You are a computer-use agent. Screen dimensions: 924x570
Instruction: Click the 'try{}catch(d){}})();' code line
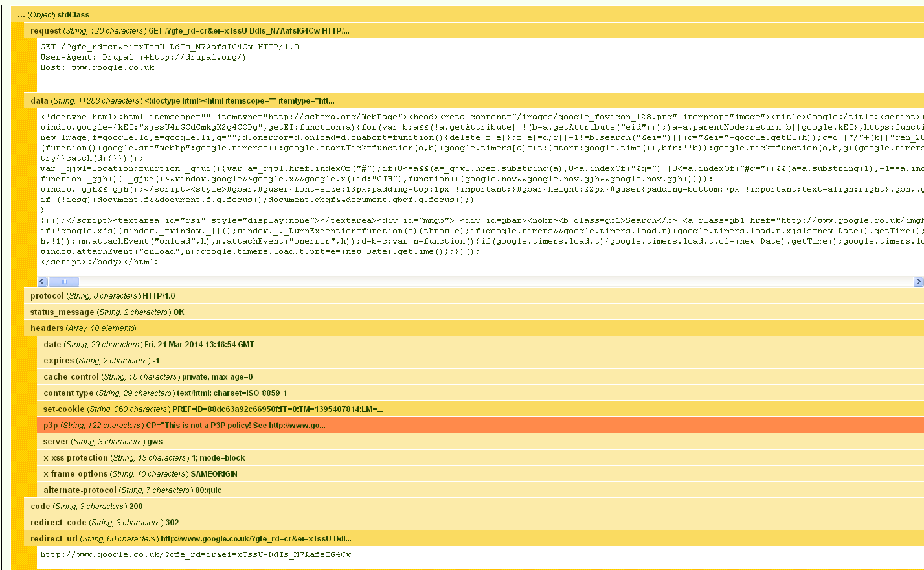[x=91, y=158]
